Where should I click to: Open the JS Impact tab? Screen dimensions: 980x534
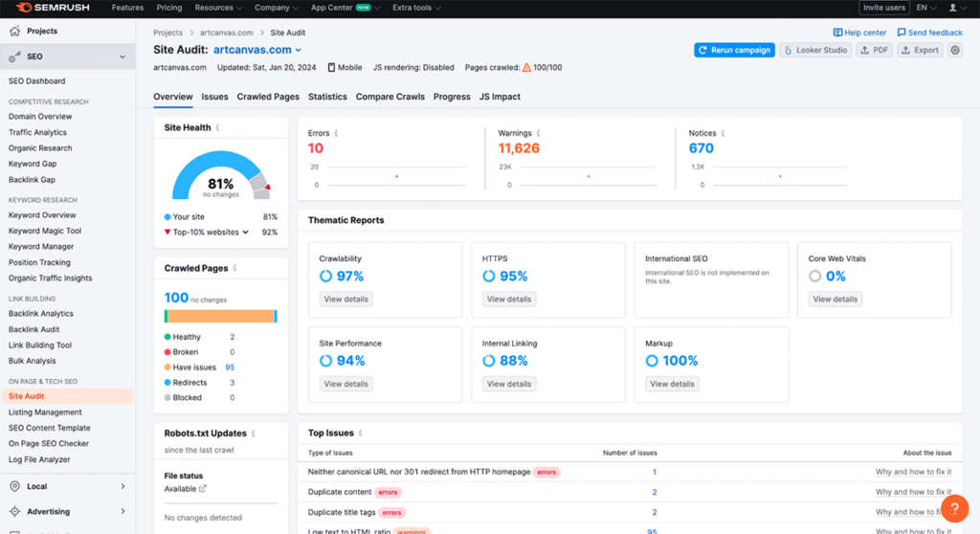point(500,97)
